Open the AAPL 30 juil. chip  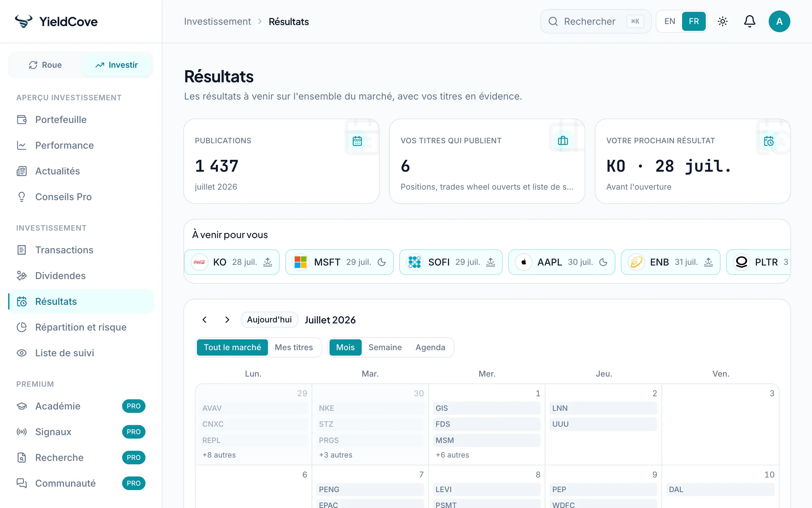click(562, 262)
